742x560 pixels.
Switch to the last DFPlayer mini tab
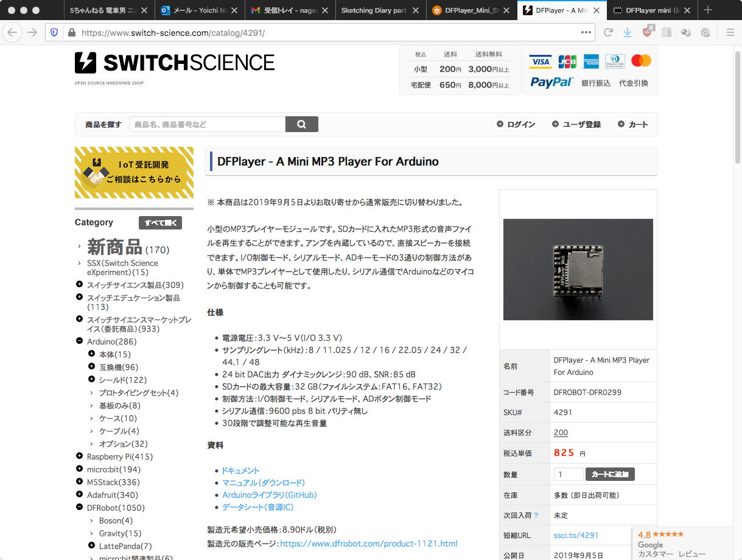coord(651,10)
